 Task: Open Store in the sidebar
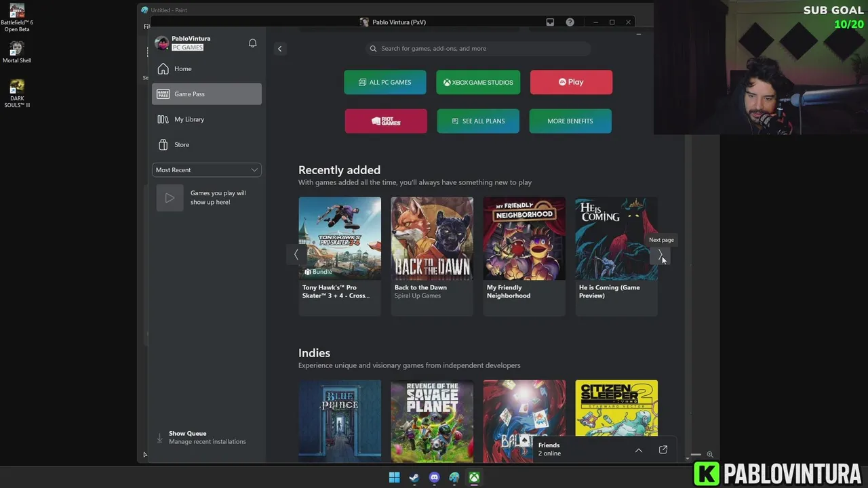(x=207, y=144)
